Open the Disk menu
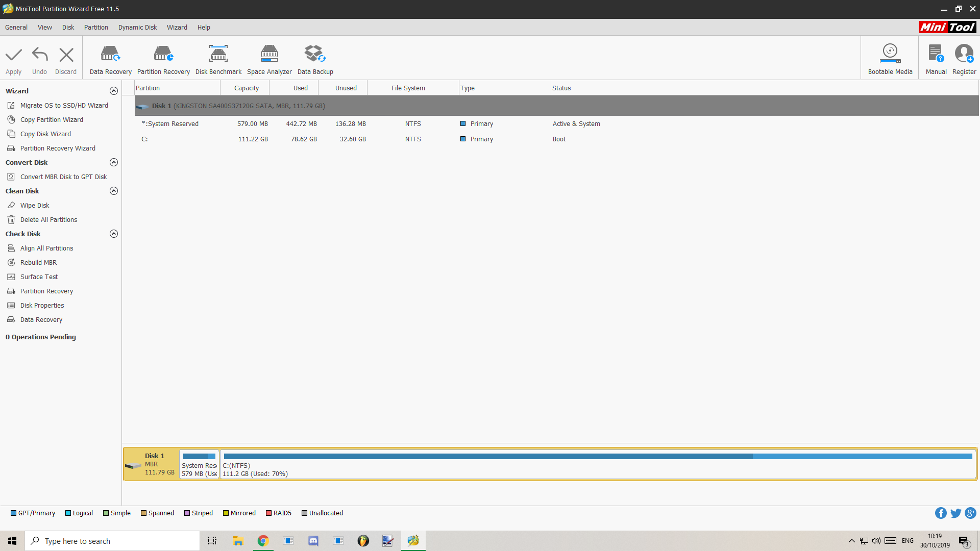This screenshot has height=551, width=980. click(x=68, y=27)
